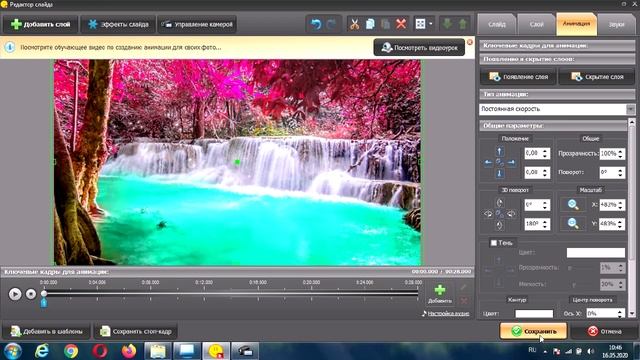
Task: Rotate 3D upward using the top rotation icon
Action: point(500,203)
